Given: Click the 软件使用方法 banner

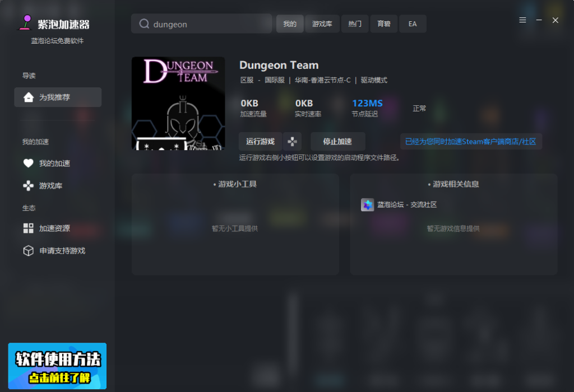Looking at the screenshot, I should [58, 366].
